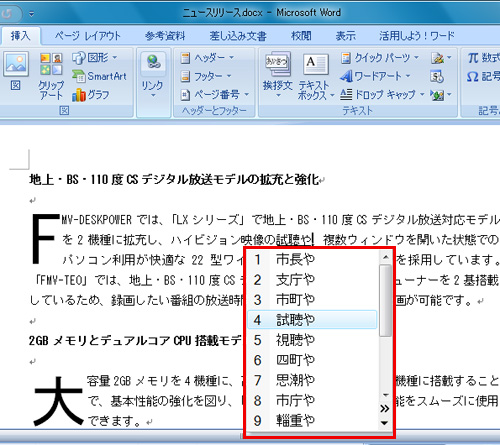This screenshot has height=445, width=500.
Task: Open the ワードアート WordArt dropdown
Action: click(x=375, y=76)
